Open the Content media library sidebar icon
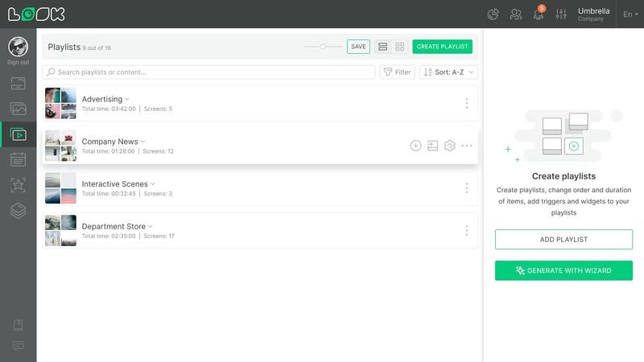This screenshot has width=644, height=362. [18, 109]
